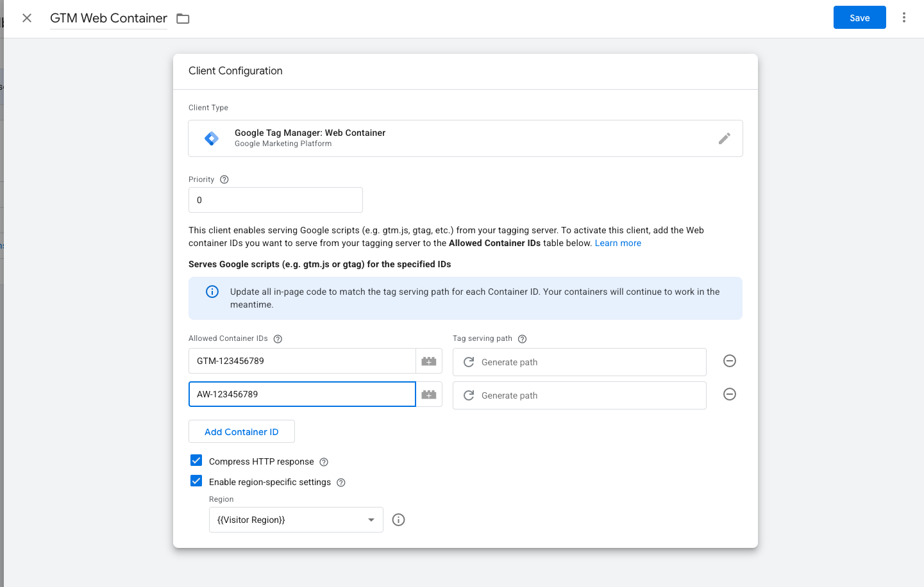The height and width of the screenshot is (587, 924).
Task: Click the GTM-123456789 container ID field
Action: [302, 361]
